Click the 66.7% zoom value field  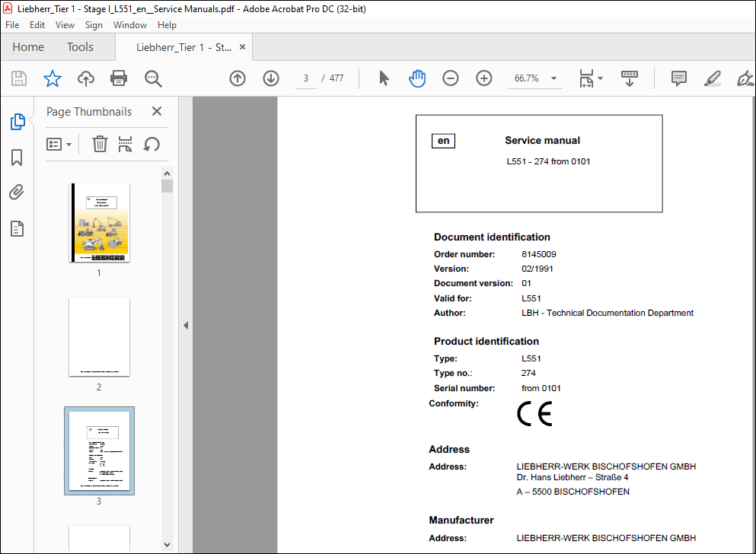(527, 78)
